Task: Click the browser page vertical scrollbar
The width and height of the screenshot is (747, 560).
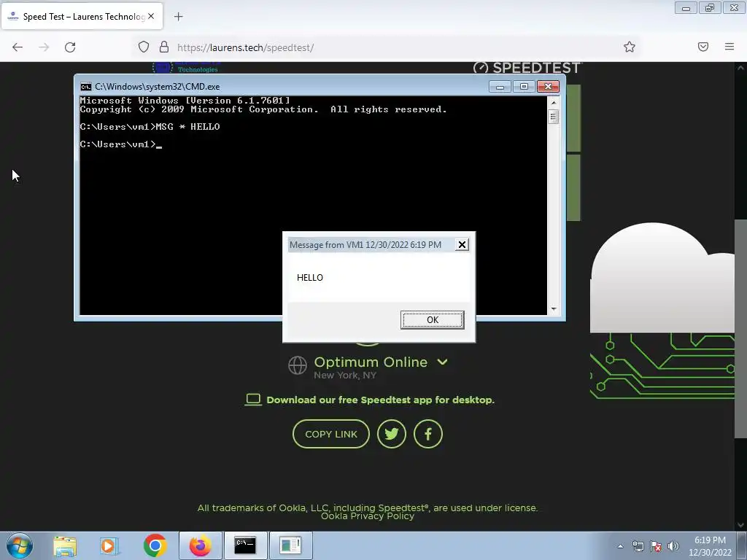Action: 740,329
